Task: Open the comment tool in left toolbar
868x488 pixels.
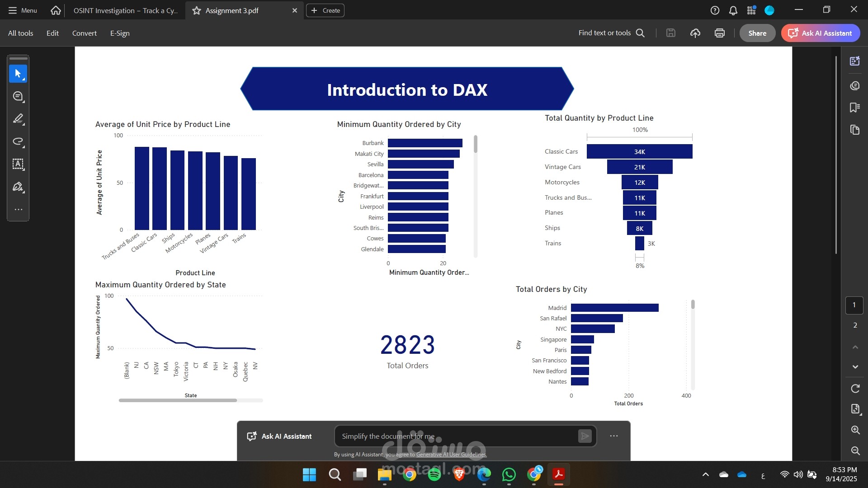Action: pos(18,96)
